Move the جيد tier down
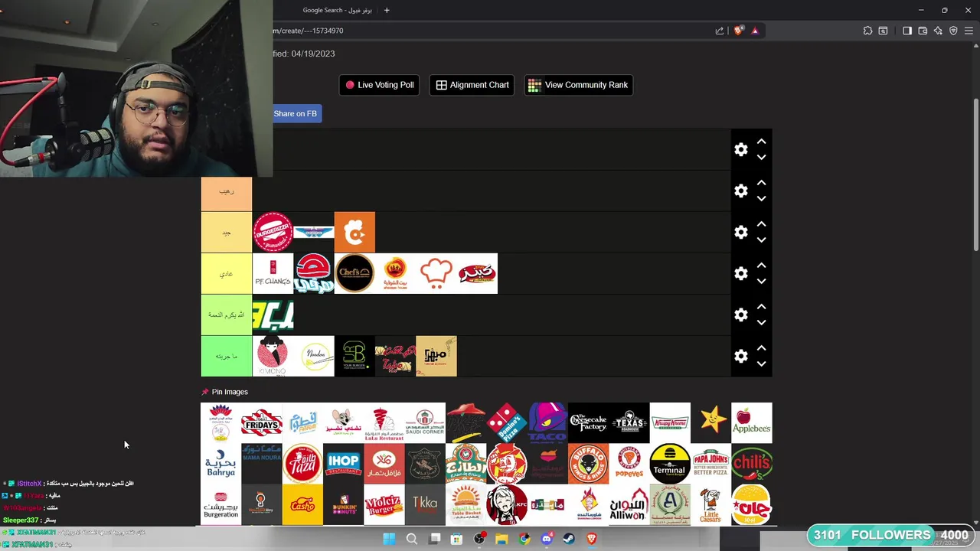This screenshot has width=980, height=551. coord(761,240)
